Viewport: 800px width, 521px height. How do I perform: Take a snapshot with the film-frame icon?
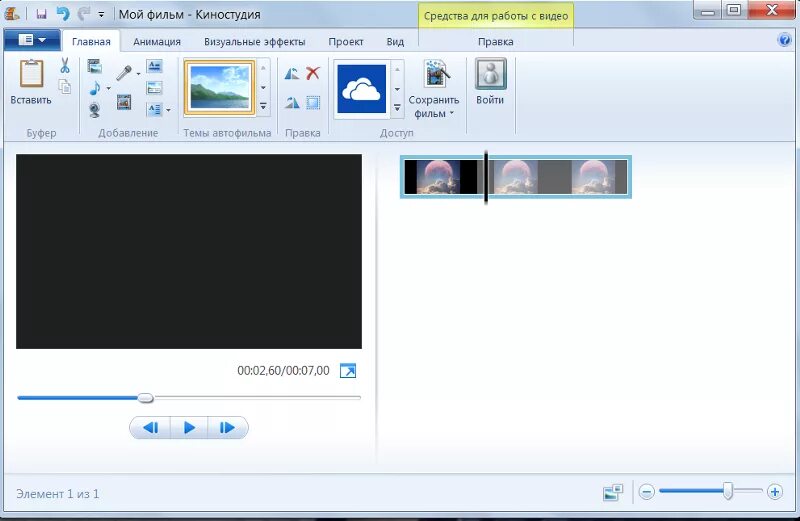pos(124,102)
